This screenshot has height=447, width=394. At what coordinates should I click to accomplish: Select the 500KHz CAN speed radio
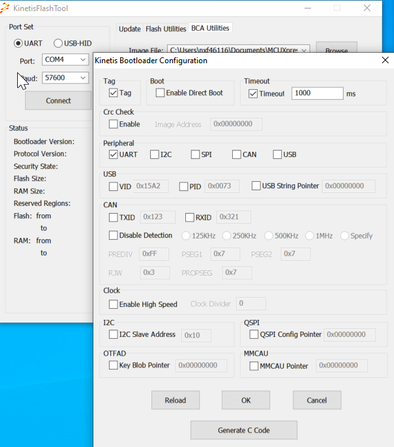coord(268,236)
